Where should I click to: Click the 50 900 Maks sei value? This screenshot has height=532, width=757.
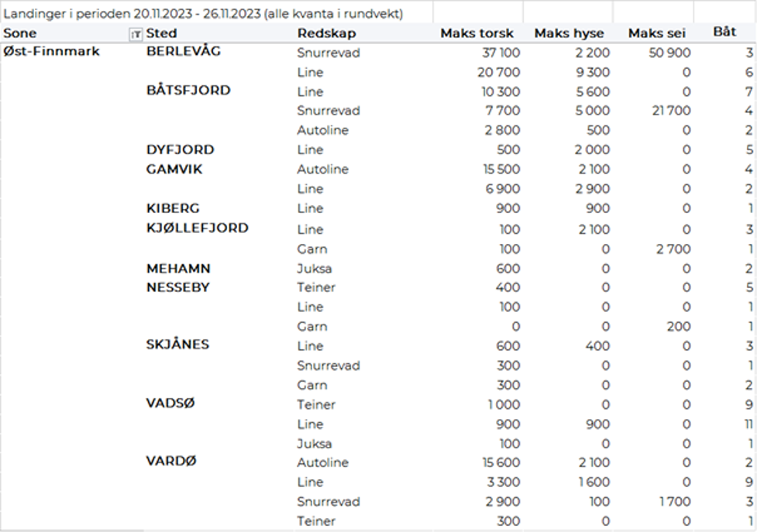pyautogui.click(x=669, y=53)
